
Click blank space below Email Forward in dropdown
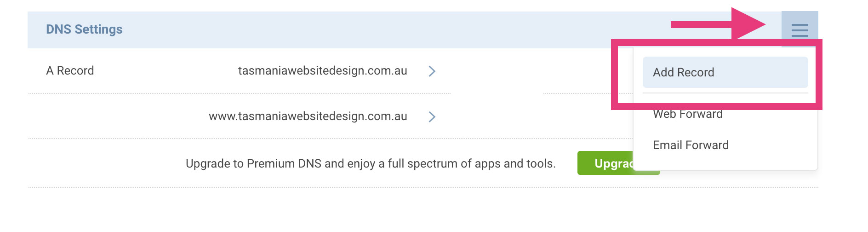click(x=725, y=162)
